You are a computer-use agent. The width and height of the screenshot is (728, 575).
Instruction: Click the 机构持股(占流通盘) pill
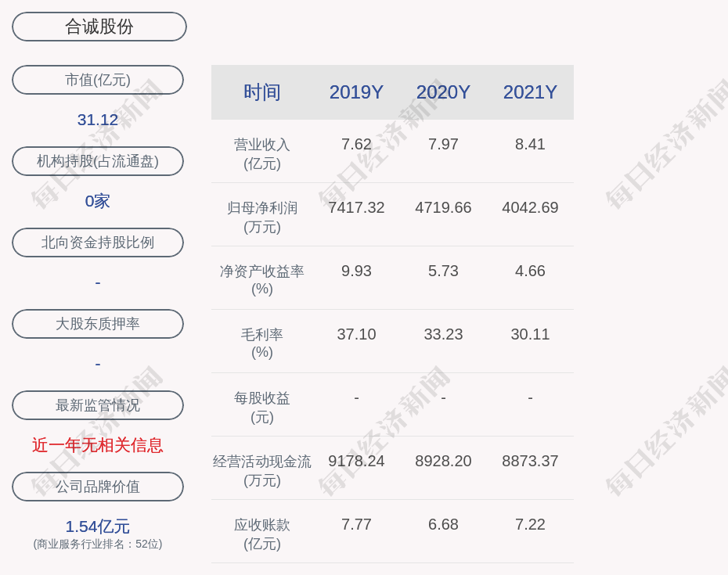[98, 161]
